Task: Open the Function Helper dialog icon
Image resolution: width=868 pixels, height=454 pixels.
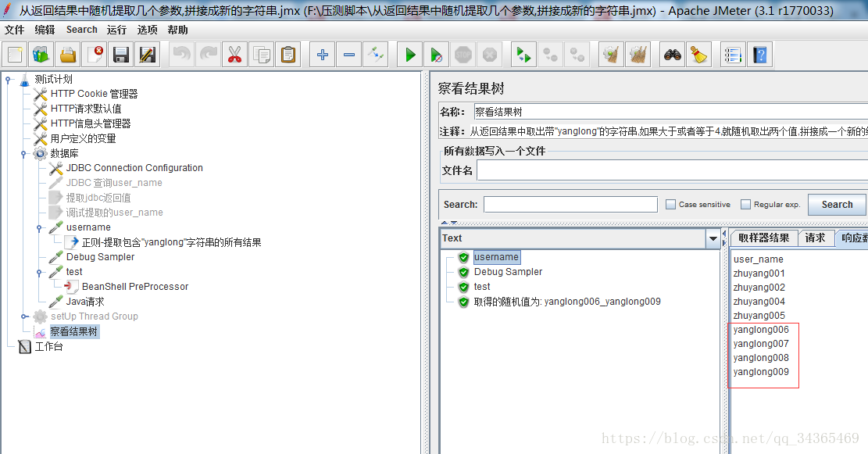Action: (x=733, y=55)
